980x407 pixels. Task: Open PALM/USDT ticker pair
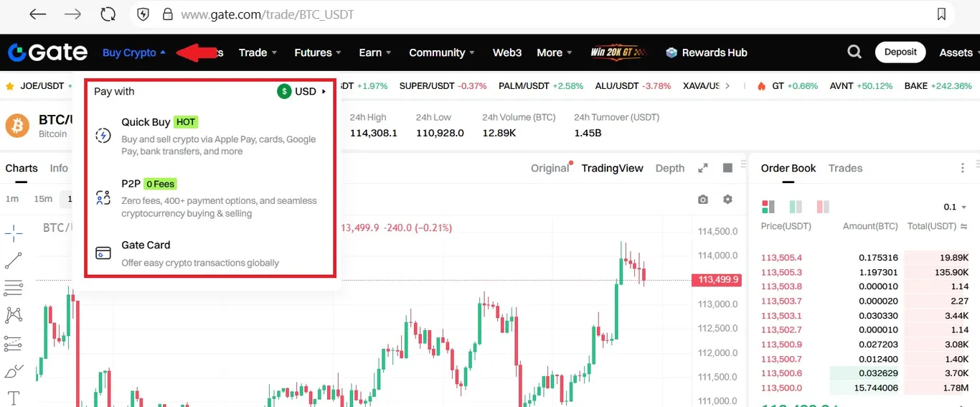[x=541, y=85]
